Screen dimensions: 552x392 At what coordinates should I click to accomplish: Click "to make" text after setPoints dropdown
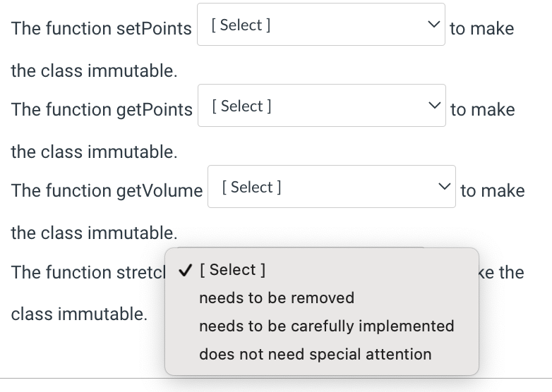click(x=482, y=28)
